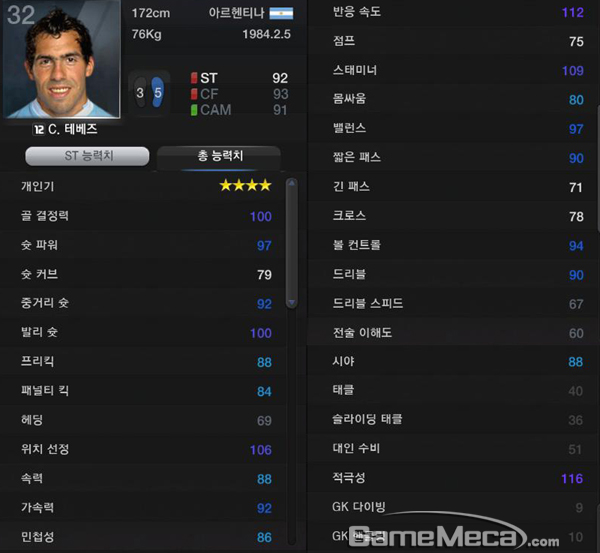Click the four-star skill rating

click(245, 186)
